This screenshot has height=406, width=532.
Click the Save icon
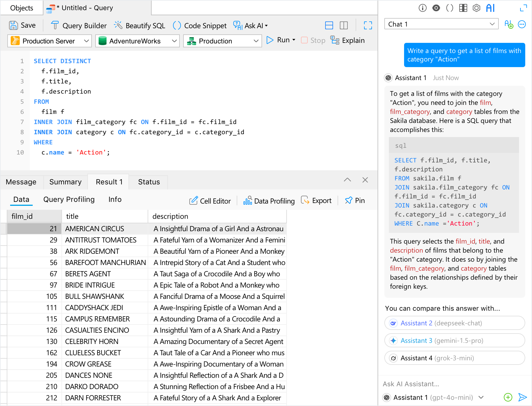coord(14,25)
